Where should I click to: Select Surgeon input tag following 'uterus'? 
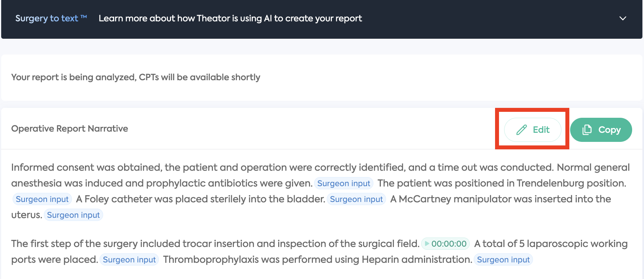click(73, 215)
